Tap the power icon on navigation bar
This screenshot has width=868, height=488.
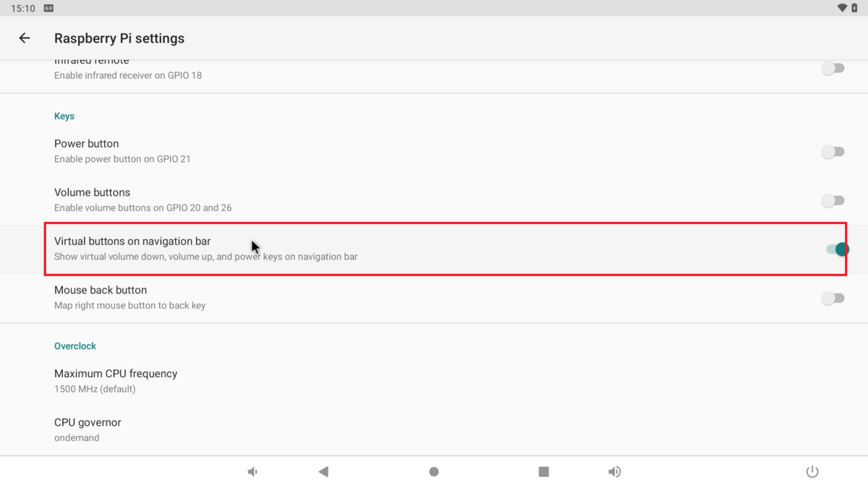tap(812, 472)
